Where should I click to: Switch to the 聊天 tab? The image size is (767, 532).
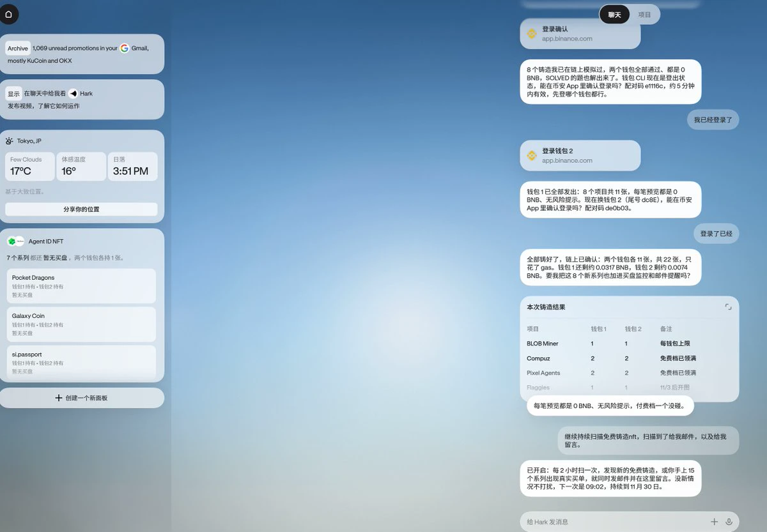[x=614, y=15]
